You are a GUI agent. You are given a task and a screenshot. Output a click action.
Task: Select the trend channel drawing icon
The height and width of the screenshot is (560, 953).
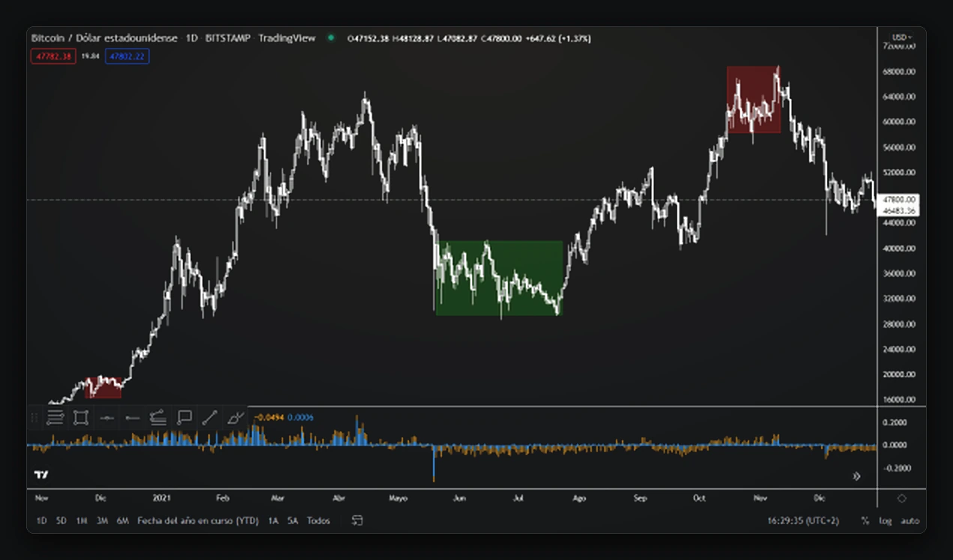click(x=157, y=418)
